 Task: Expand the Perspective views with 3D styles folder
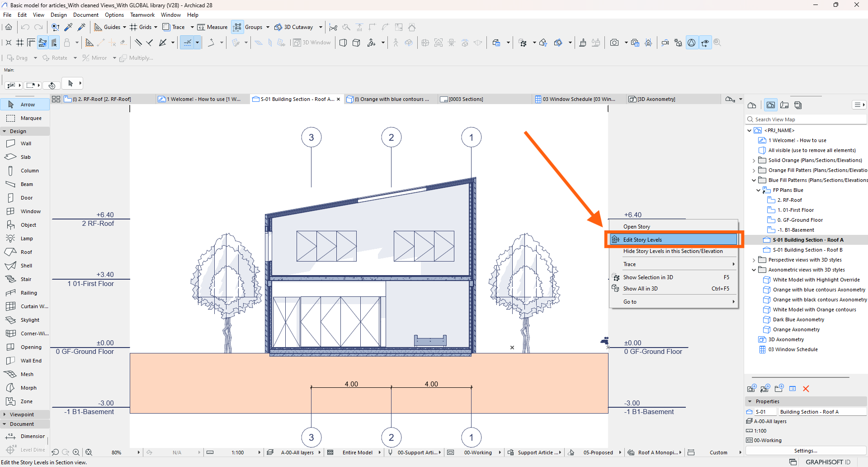click(x=753, y=260)
